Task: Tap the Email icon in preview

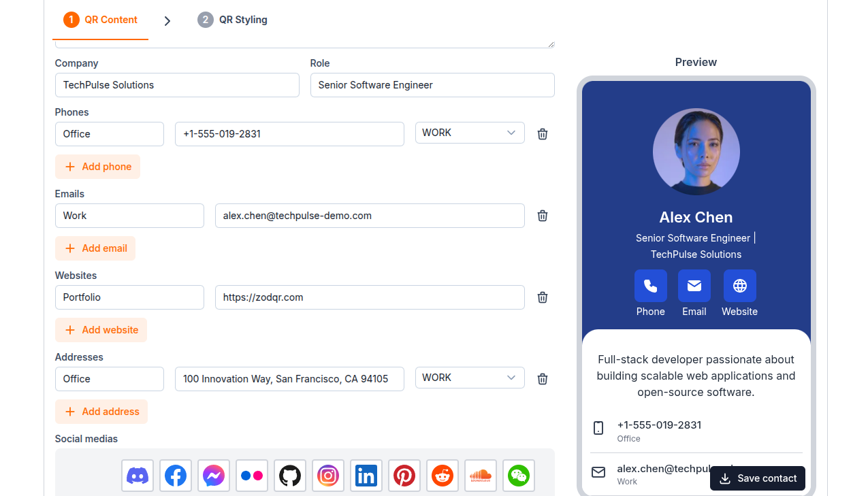Action: click(694, 286)
